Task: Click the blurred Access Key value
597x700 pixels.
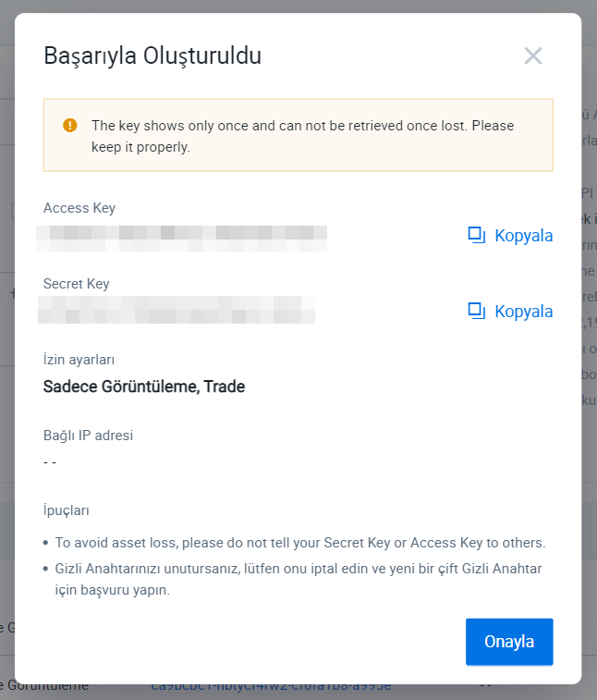Action: click(x=181, y=237)
